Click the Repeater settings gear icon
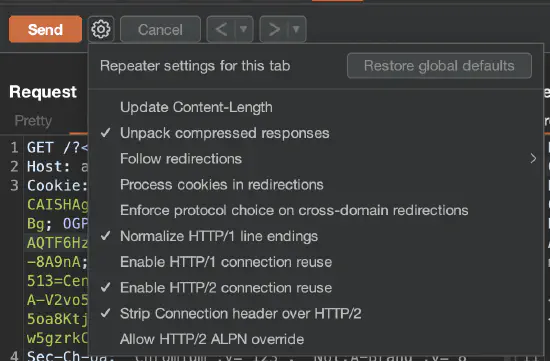Screen dimensions: 550x361 [101, 29]
